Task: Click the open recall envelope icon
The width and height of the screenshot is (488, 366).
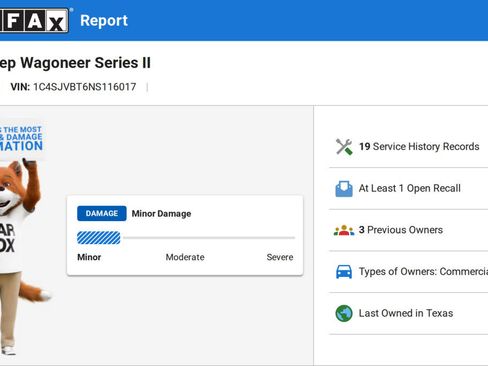Action: tap(344, 189)
